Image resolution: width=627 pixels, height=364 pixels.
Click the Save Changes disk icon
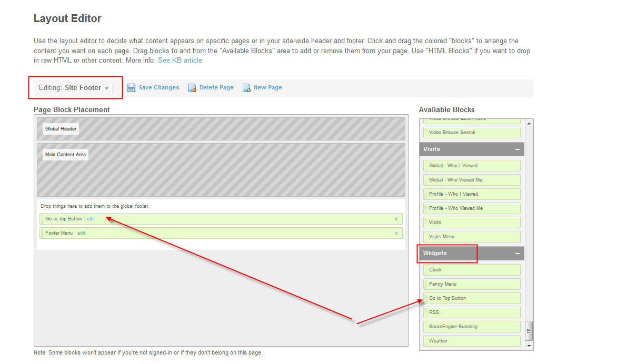click(131, 88)
